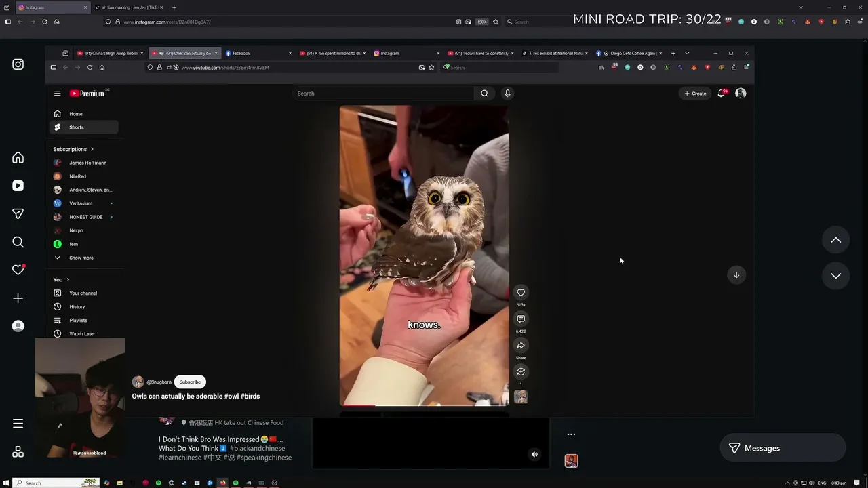Open Instagram Messages floating button
The height and width of the screenshot is (488, 868).
pos(783,448)
